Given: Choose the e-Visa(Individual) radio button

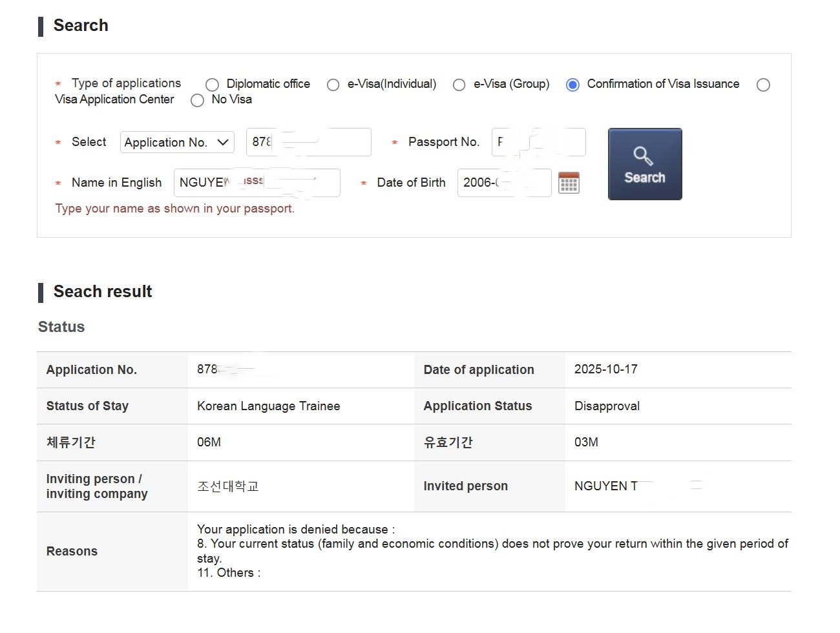Looking at the screenshot, I should (x=333, y=85).
